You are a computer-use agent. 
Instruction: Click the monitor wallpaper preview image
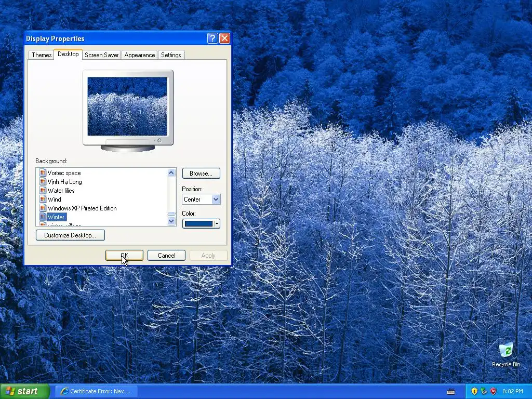127,106
